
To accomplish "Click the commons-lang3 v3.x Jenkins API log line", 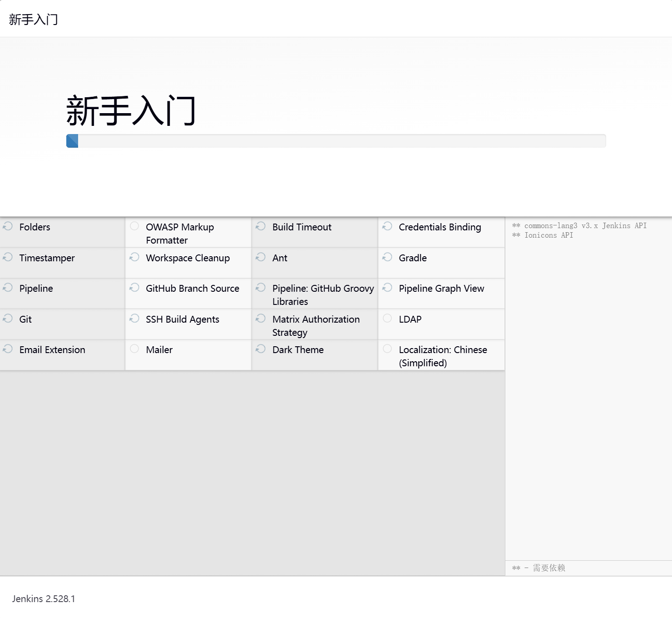I will [x=579, y=226].
